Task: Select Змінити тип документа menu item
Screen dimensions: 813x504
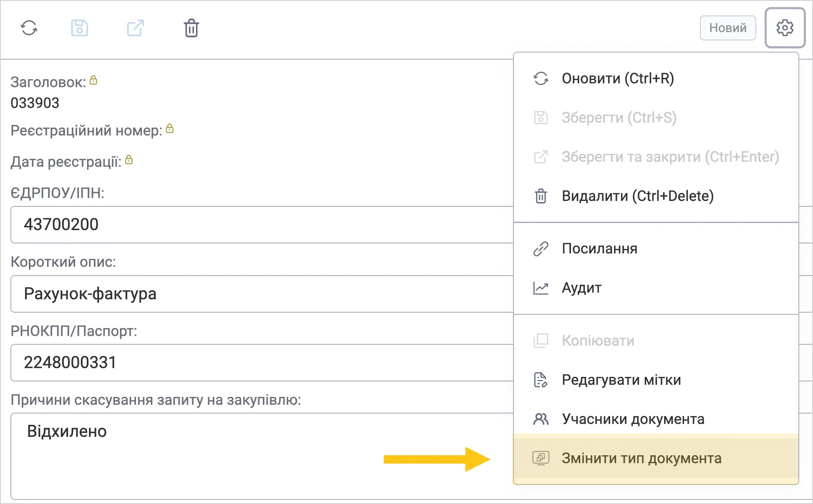Action: tap(656, 458)
